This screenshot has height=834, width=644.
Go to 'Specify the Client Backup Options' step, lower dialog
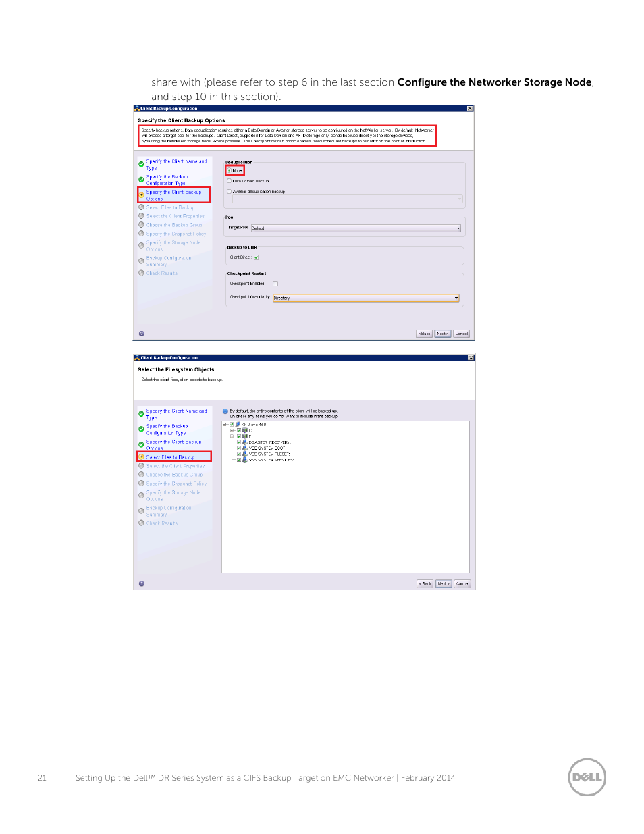point(173,445)
